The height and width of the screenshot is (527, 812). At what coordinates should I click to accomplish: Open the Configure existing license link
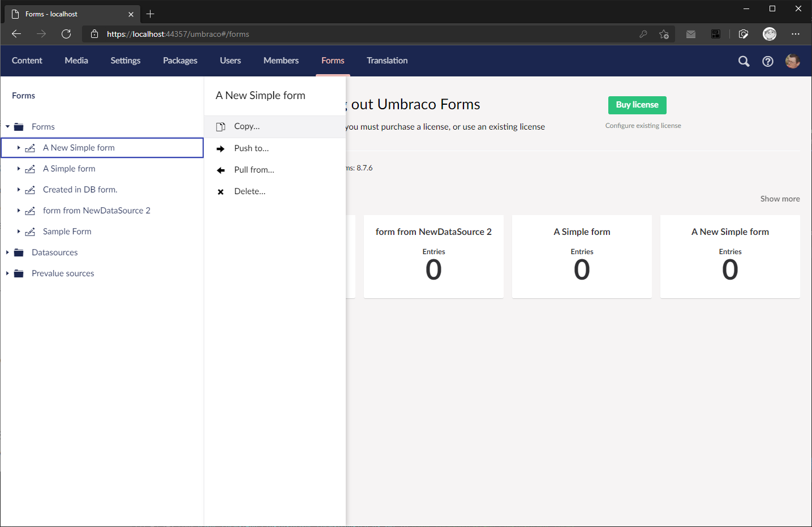(x=643, y=126)
